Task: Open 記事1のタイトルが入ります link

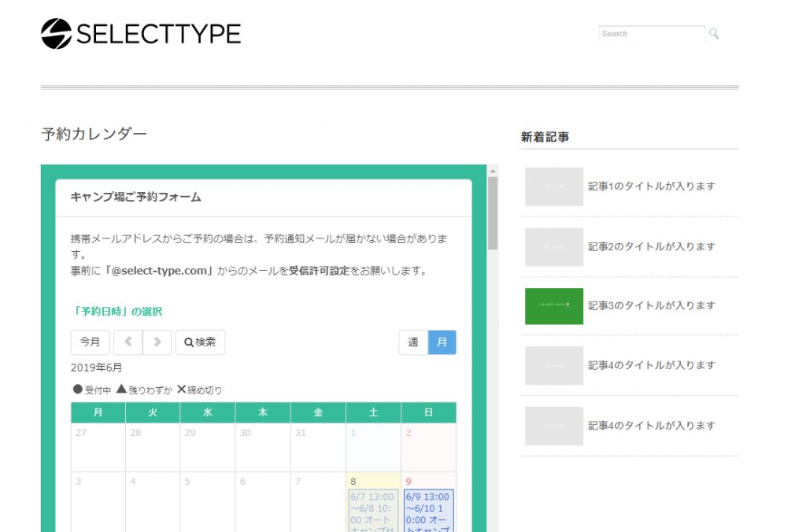Action: click(x=652, y=187)
